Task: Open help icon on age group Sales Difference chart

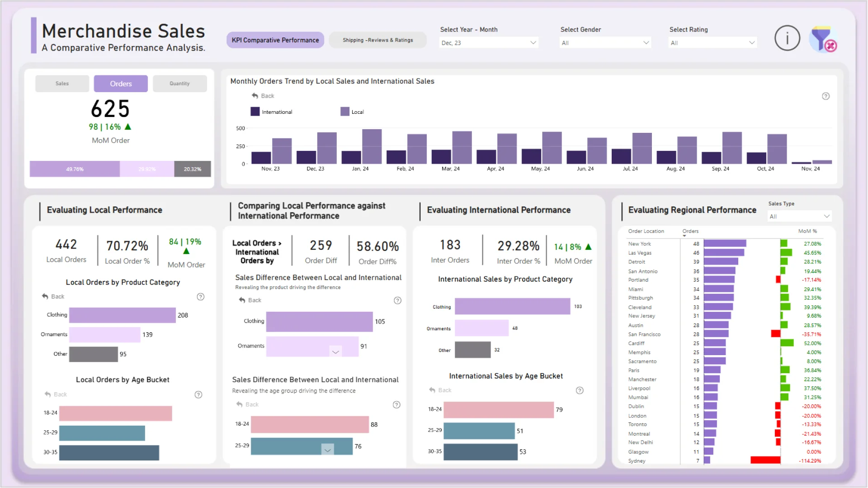Action: pyautogui.click(x=396, y=405)
